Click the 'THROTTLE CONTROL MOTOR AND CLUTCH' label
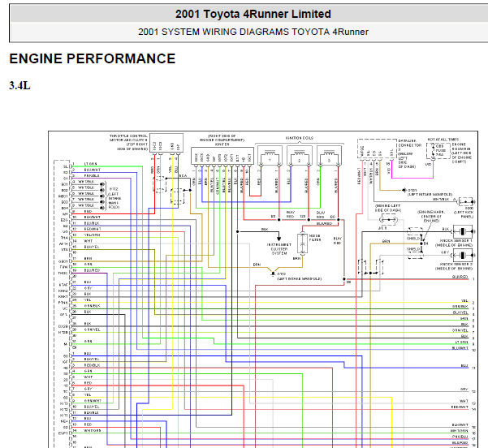The width and height of the screenshot is (488, 448). tap(128, 138)
